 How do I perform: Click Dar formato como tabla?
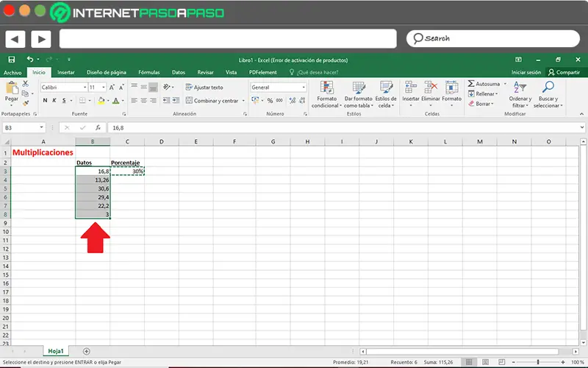[359, 95]
